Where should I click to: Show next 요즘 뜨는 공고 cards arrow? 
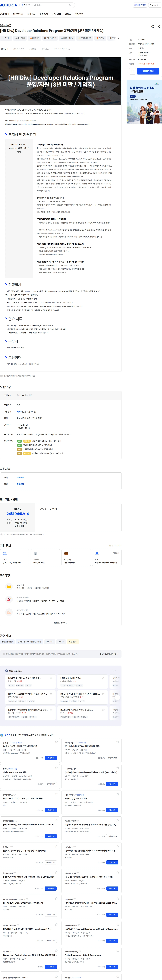click(x=117, y=697)
